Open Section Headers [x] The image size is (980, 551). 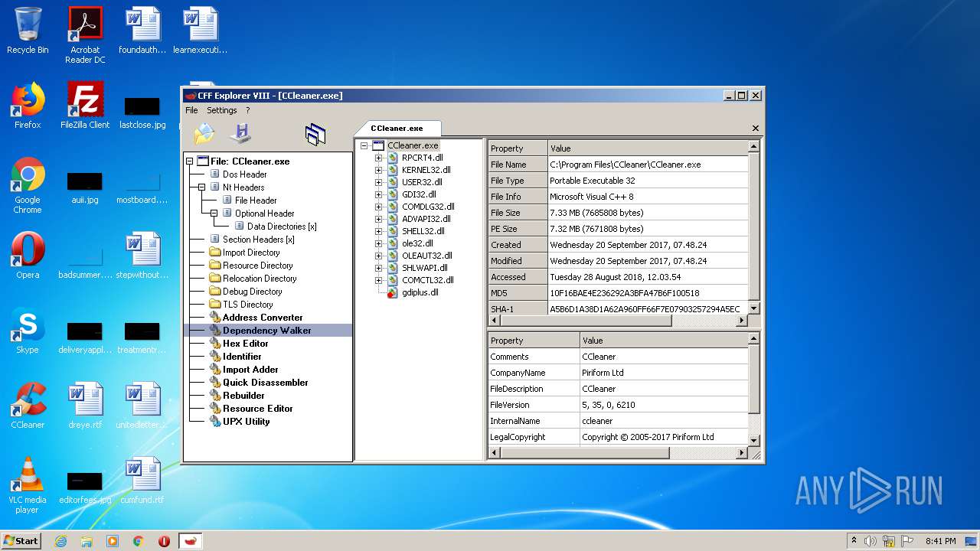[x=258, y=240]
